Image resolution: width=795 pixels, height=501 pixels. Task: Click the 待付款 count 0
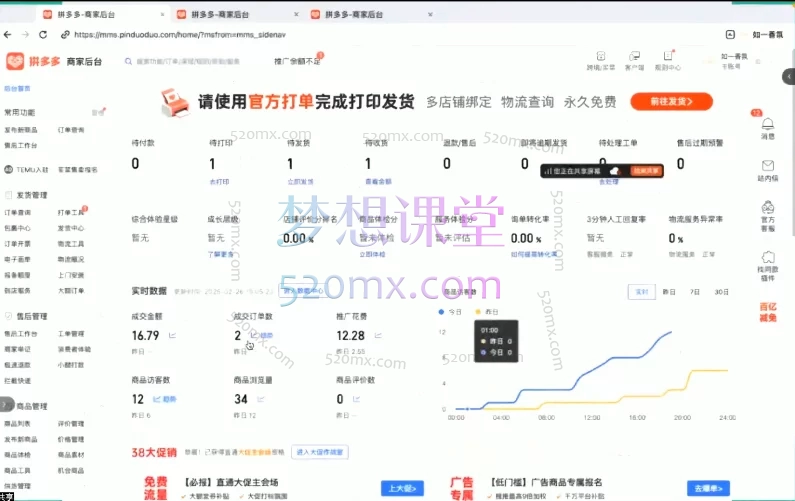135,163
